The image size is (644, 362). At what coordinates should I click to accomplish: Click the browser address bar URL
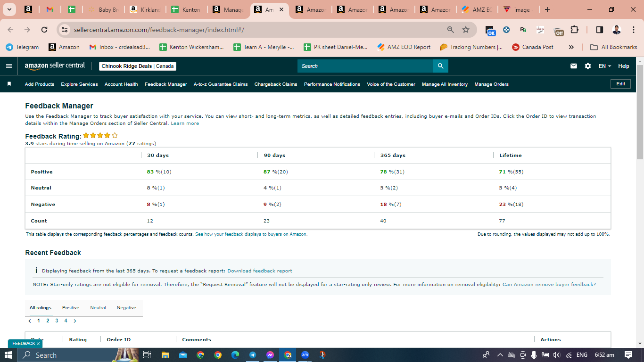coord(159,30)
